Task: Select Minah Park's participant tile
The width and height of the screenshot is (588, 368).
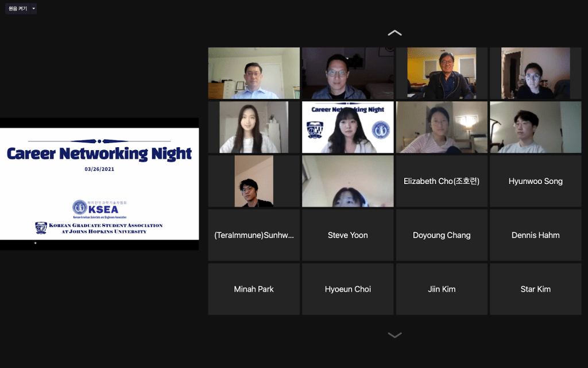Action: point(254,289)
